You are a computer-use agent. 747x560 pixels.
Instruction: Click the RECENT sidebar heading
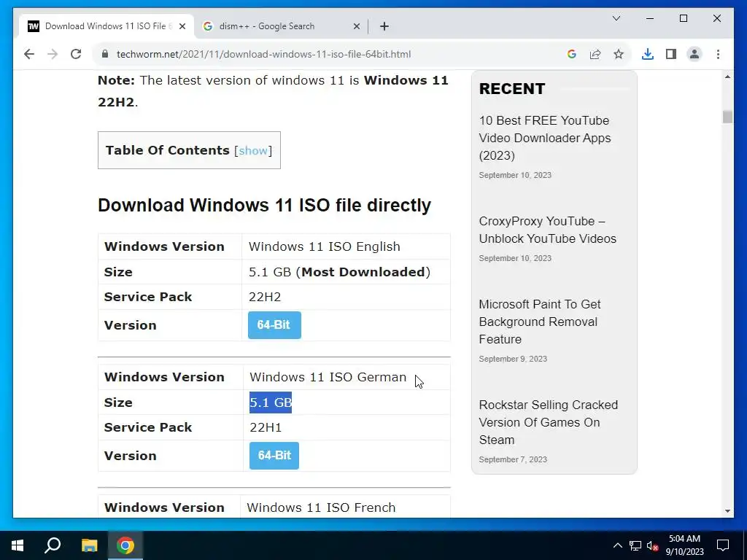coord(512,89)
